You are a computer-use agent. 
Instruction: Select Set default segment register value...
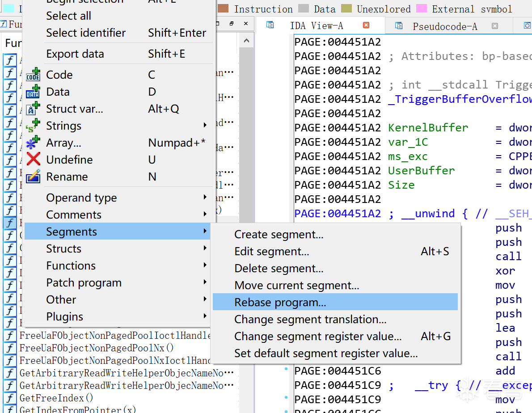pos(335,353)
